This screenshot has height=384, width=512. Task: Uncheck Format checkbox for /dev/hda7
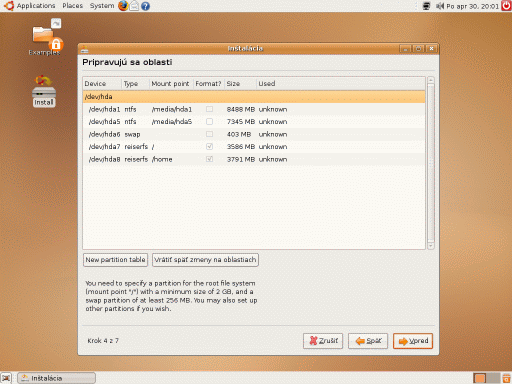209,147
